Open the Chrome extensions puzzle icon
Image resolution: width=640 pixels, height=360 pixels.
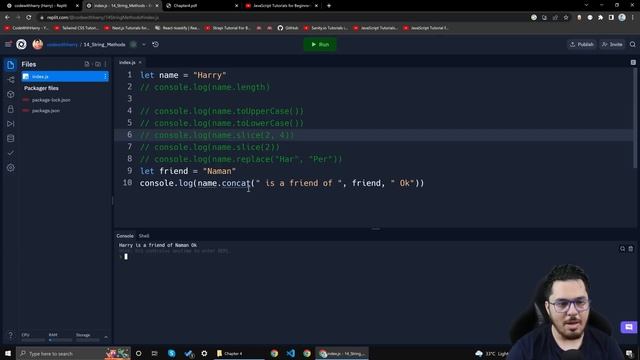tap(600, 18)
